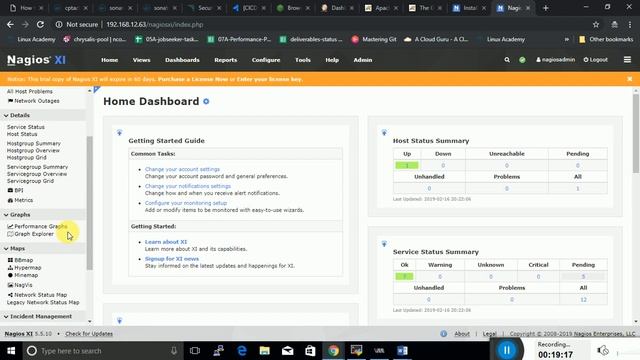Open Hostgroup Summary in the sidebar

33,143
